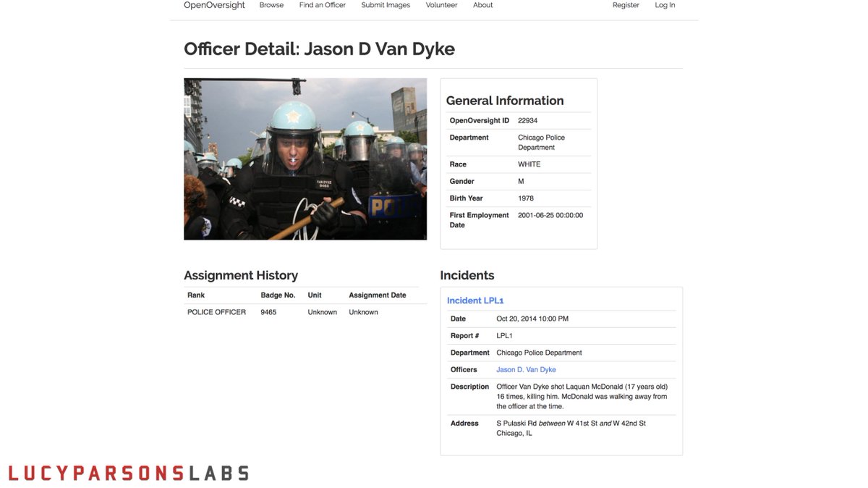
Task: Click the Badge No. column header
Action: [278, 295]
